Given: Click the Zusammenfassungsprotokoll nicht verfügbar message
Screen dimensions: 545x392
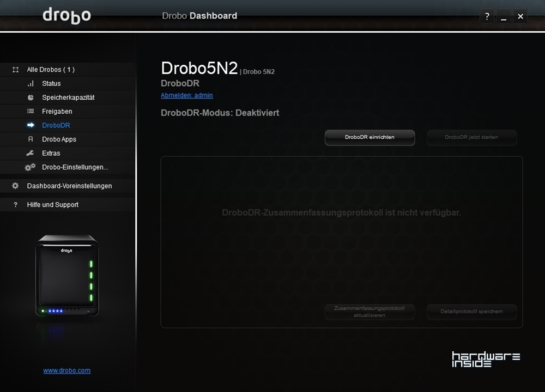Looking at the screenshot, I should pyautogui.click(x=341, y=212).
